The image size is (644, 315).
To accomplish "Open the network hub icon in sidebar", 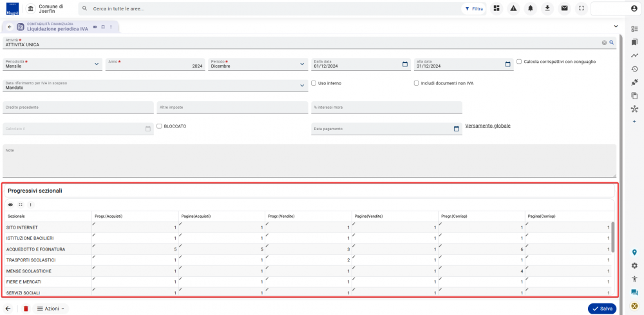I will point(634,109).
